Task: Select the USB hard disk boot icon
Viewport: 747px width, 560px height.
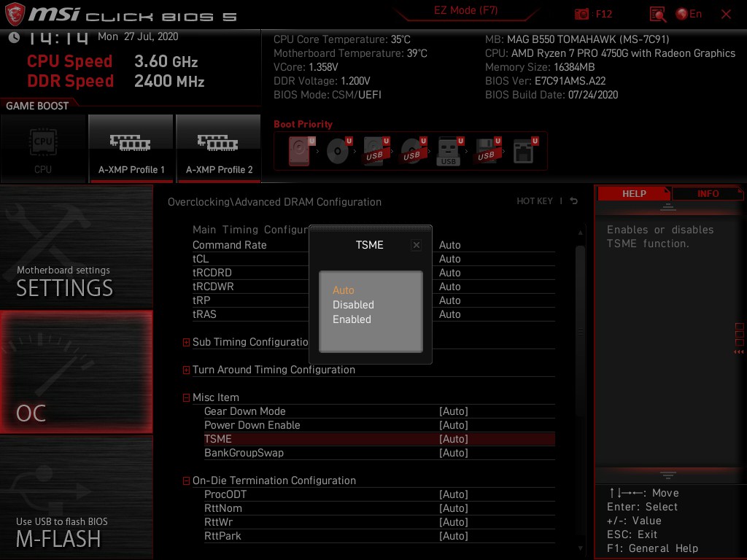Action: point(376,150)
